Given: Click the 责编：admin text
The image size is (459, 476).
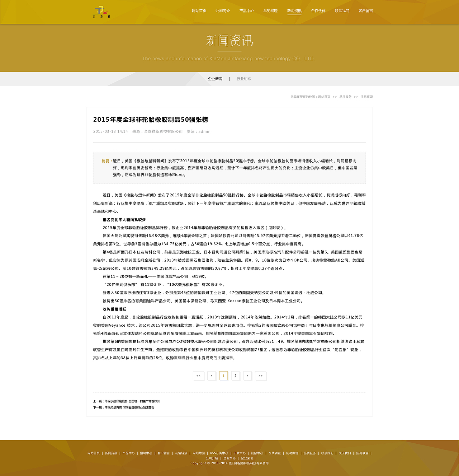Looking at the screenshot, I should pyautogui.click(x=198, y=132).
